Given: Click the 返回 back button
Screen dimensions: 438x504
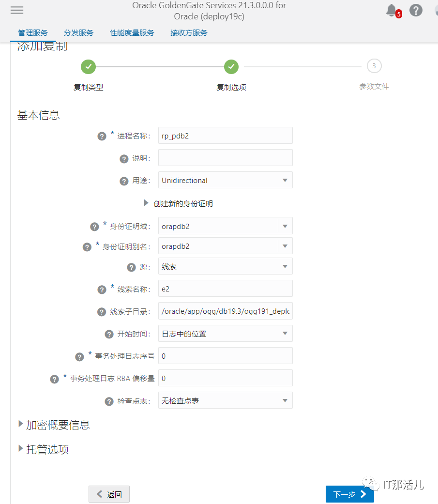Looking at the screenshot, I should [109, 494].
